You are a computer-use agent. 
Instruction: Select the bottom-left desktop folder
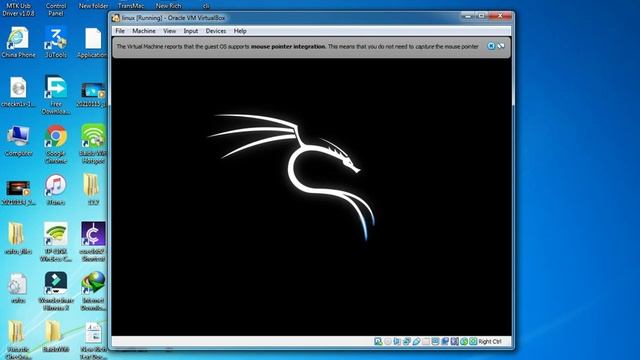click(x=17, y=340)
